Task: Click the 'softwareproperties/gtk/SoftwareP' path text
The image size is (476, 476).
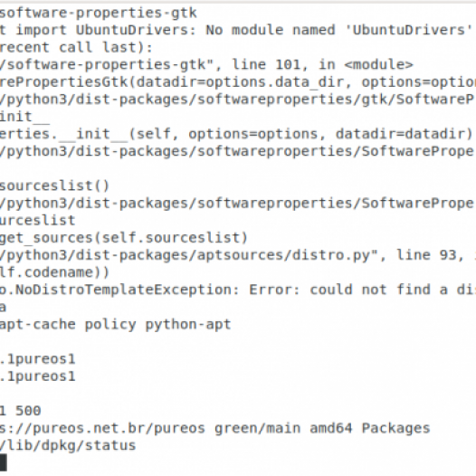Action: click(336, 100)
